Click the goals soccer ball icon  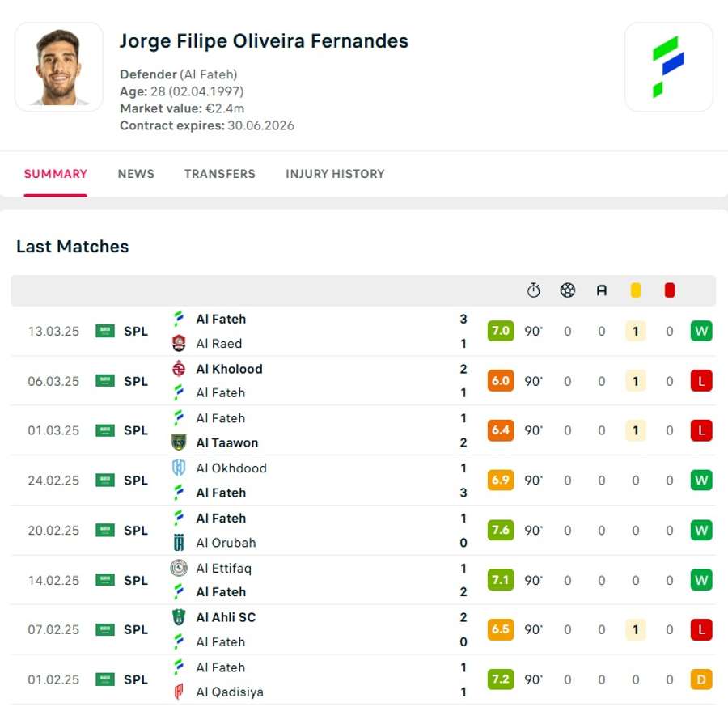coord(567,290)
